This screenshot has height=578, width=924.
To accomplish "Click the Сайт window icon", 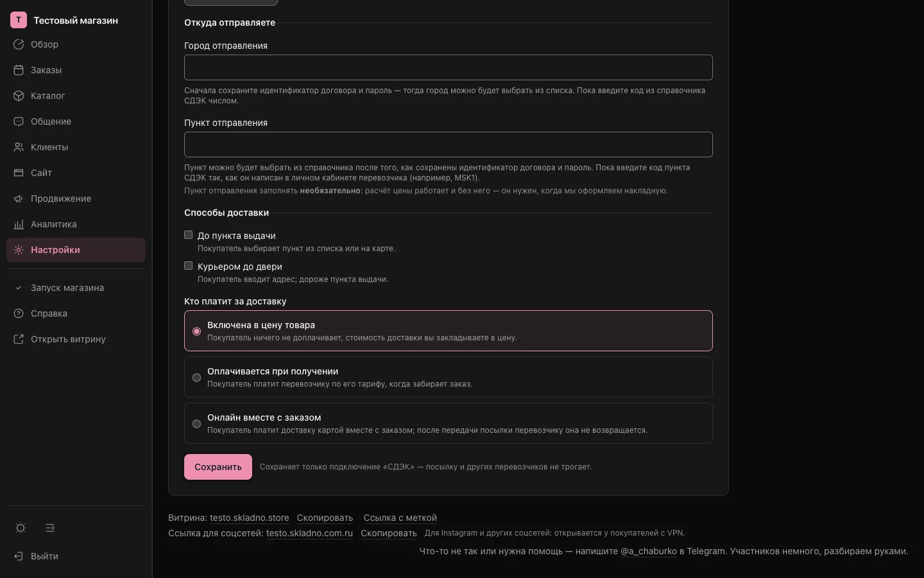I will pos(19,173).
